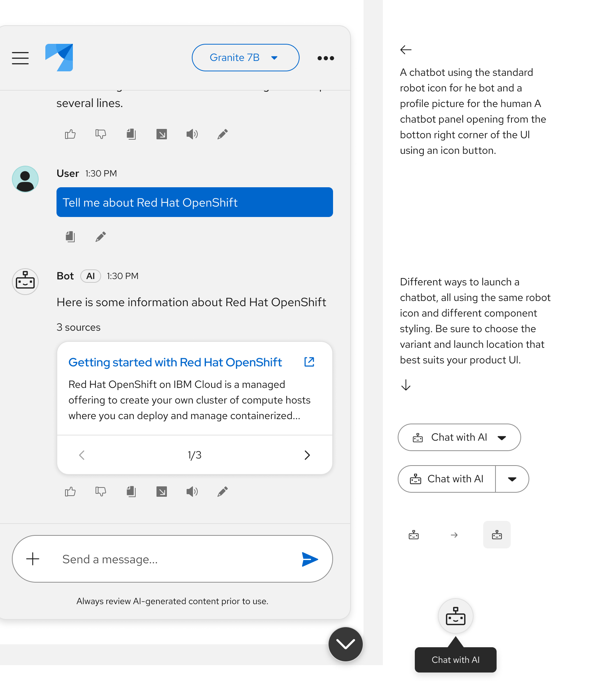Download the 'several lines' bot message
The width and height of the screenshot is (591, 700).
point(162,134)
